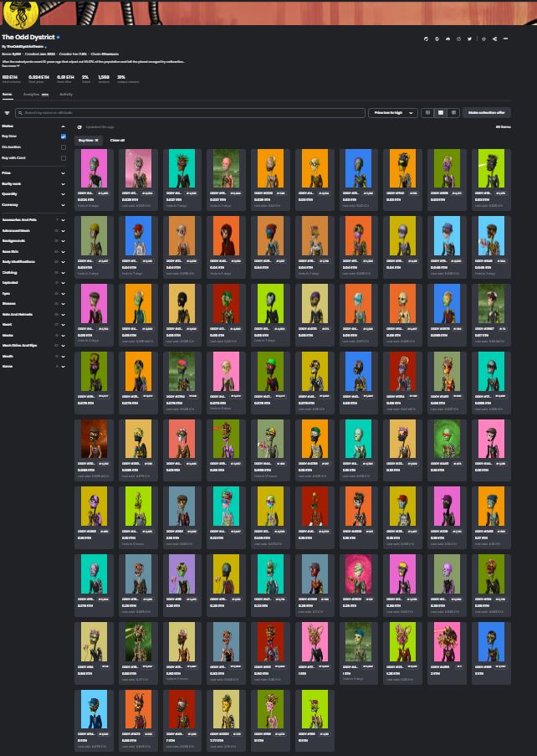Click See more under the description
Viewport: 537px width, 756px height.
(x=10, y=65)
